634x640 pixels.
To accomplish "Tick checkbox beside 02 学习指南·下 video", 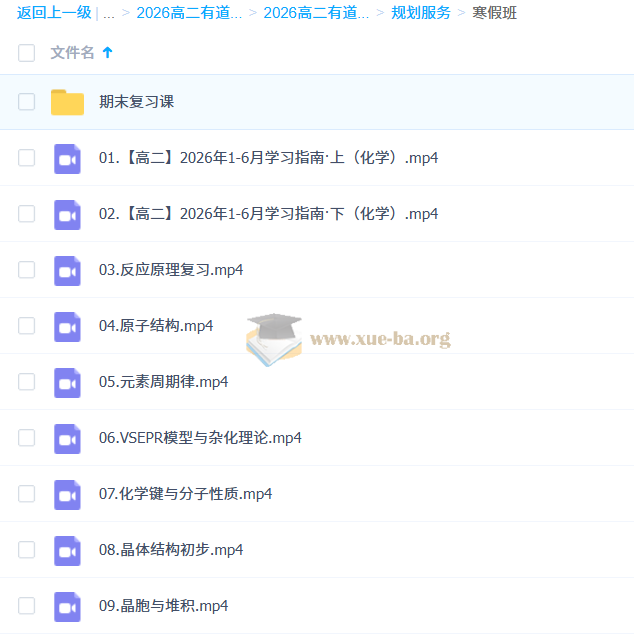I will point(27,214).
